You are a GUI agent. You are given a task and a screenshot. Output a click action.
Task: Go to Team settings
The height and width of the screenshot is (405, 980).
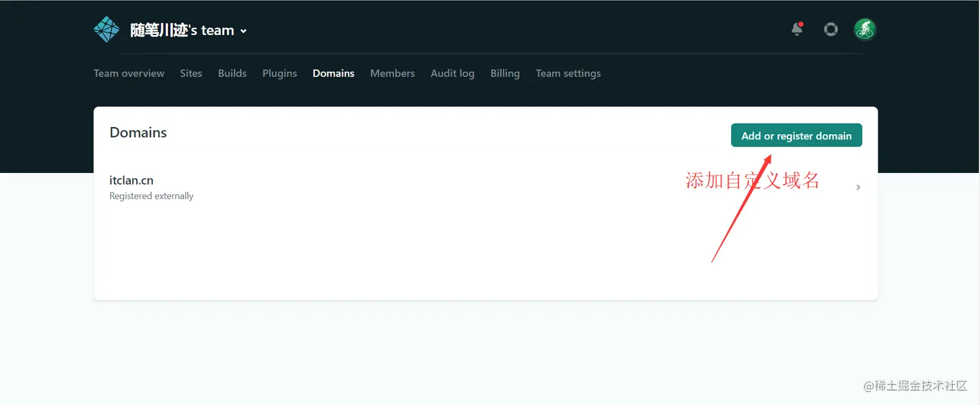pyautogui.click(x=568, y=73)
